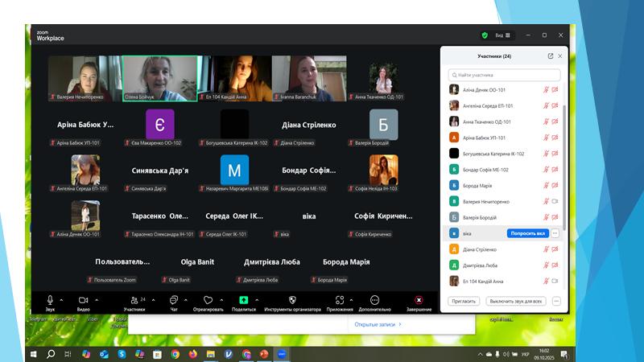Pop out the Участники panel
The width and height of the screenshot is (644, 362).
point(551,56)
